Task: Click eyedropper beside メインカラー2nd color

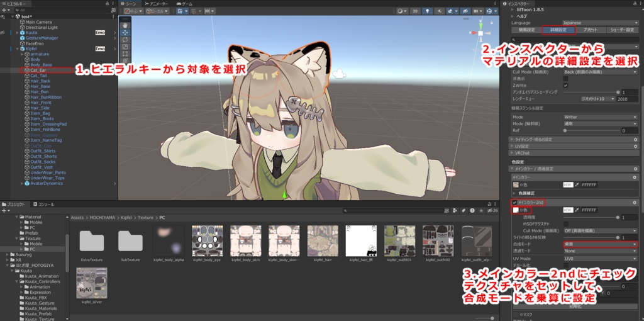Action: (x=577, y=210)
